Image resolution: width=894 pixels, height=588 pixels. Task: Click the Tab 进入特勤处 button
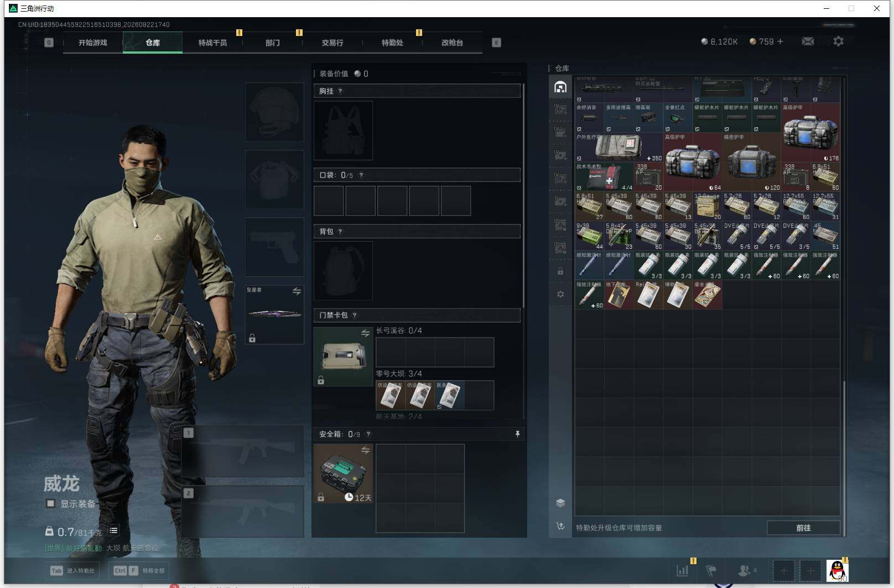point(73,570)
